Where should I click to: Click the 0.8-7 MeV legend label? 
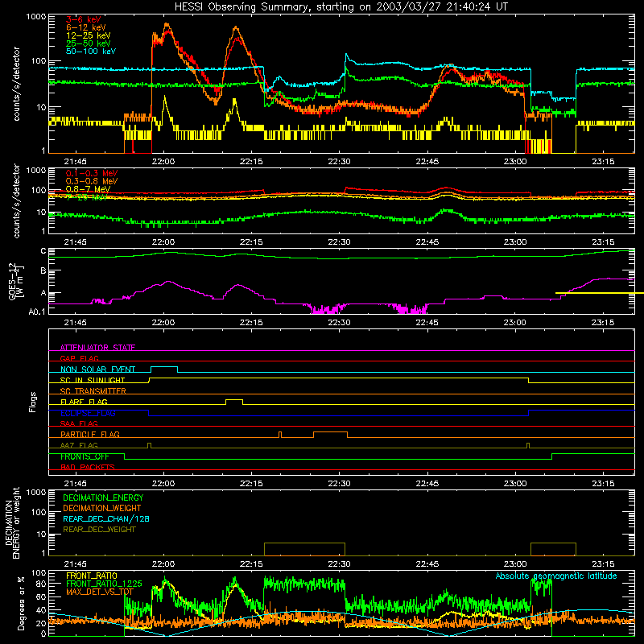(x=89, y=189)
